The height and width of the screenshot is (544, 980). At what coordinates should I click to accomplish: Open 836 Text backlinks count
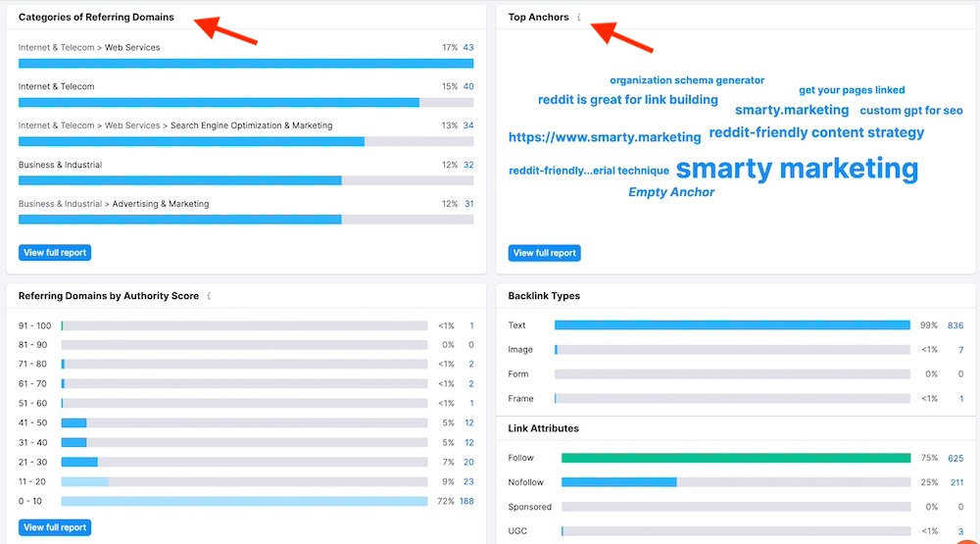tap(955, 325)
